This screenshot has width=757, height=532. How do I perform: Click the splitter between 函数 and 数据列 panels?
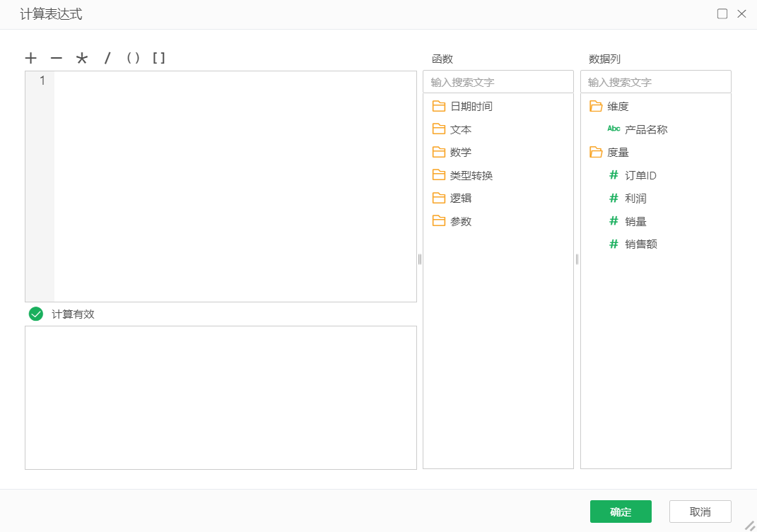click(577, 259)
